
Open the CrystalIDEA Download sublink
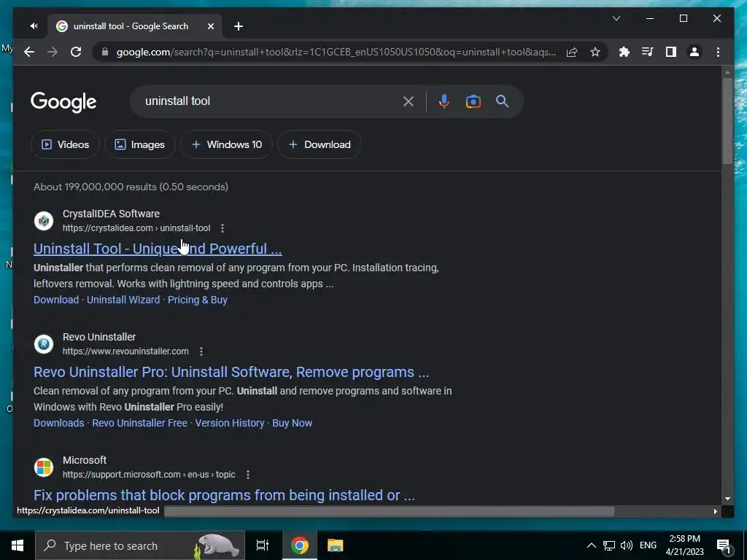pos(56,300)
